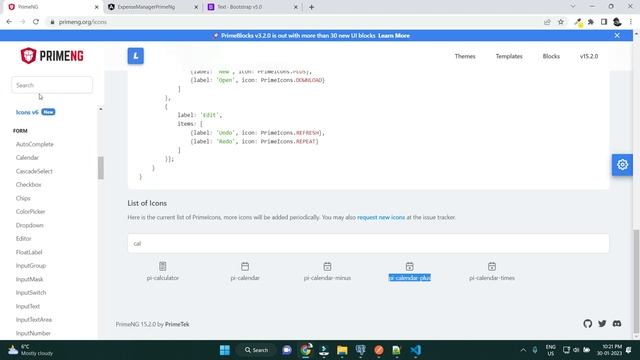
Task: Click the pi-calendar-plus icon
Action: click(409, 266)
